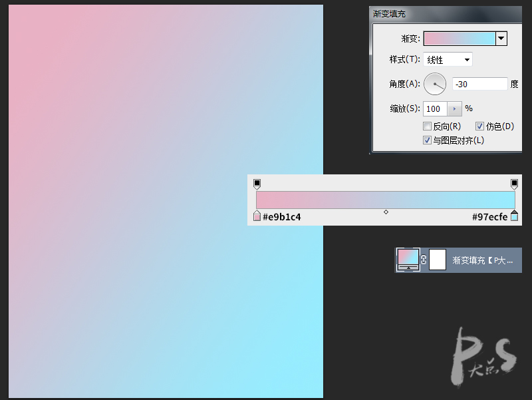Select the gradient fill layer thumbnail
The image size is (532, 400).
(x=408, y=260)
